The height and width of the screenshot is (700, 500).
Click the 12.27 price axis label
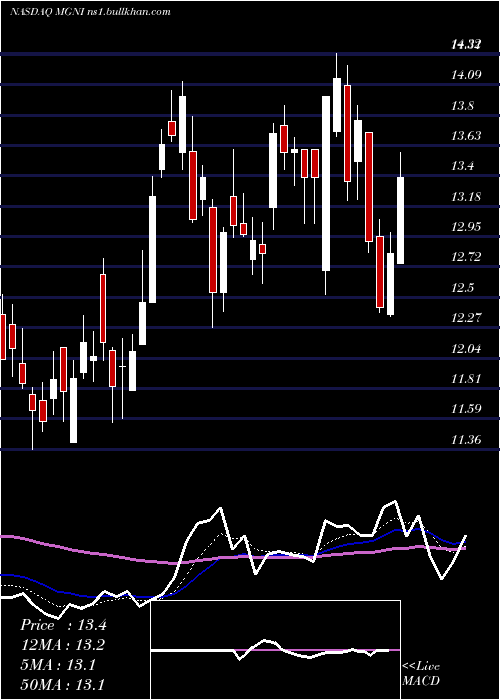(x=466, y=318)
